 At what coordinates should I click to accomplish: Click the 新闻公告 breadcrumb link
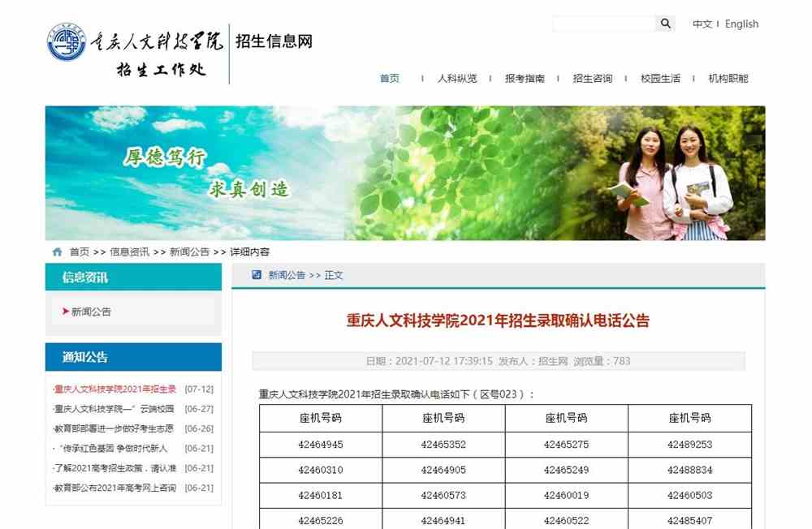tap(189, 252)
